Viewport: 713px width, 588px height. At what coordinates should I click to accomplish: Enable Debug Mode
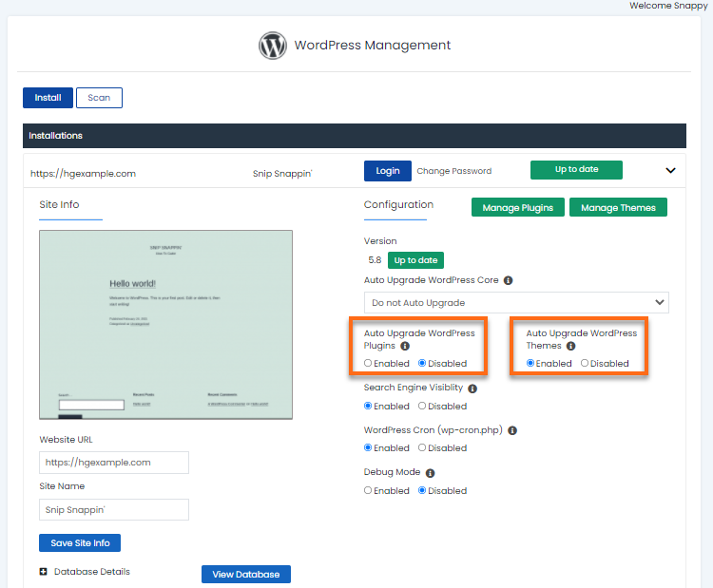coord(368,490)
